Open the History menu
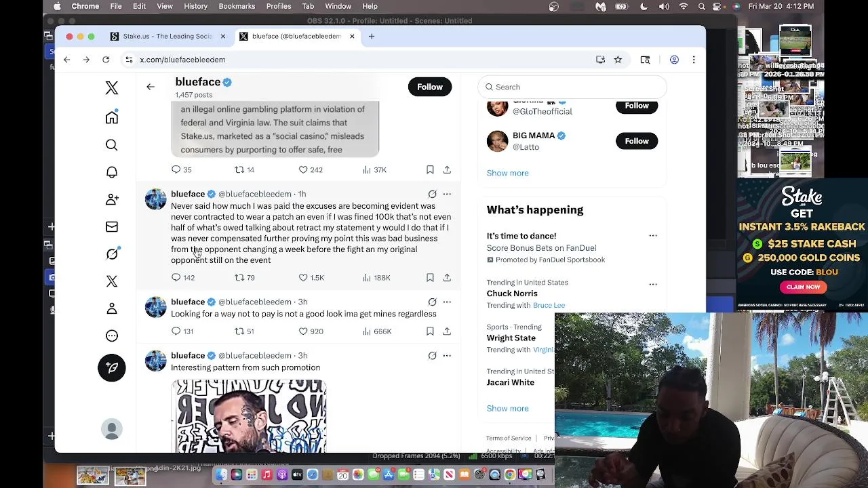This screenshot has width=868, height=488. (195, 6)
